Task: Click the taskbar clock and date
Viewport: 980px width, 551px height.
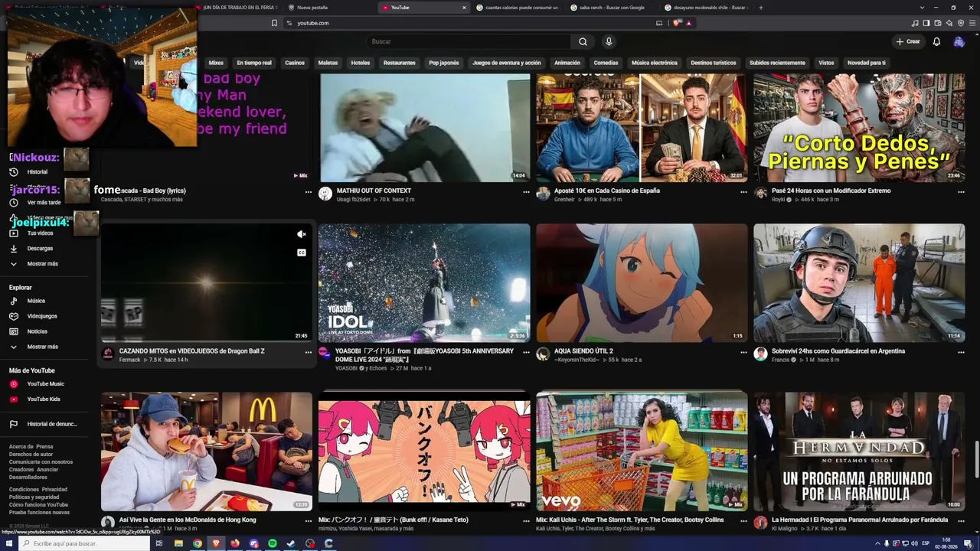Action: click(x=946, y=543)
